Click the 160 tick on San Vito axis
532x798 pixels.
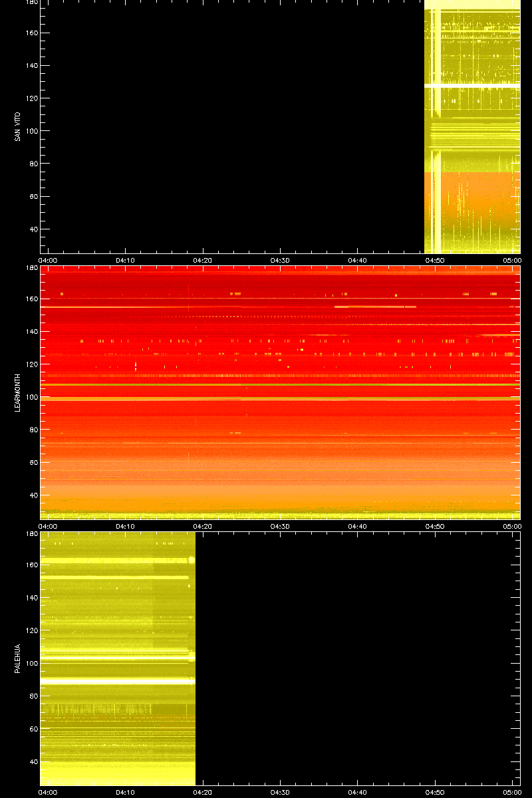click(31, 33)
